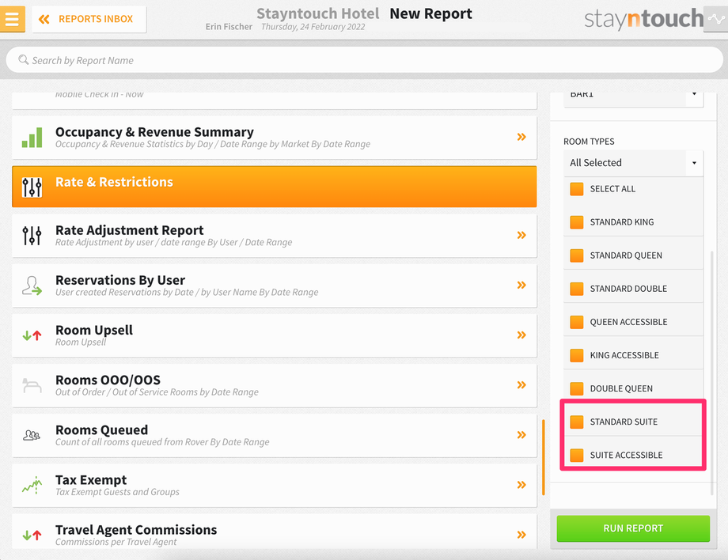This screenshot has width=728, height=560.
Task: Click the Rooms Queued people icon
Action: coord(32,435)
